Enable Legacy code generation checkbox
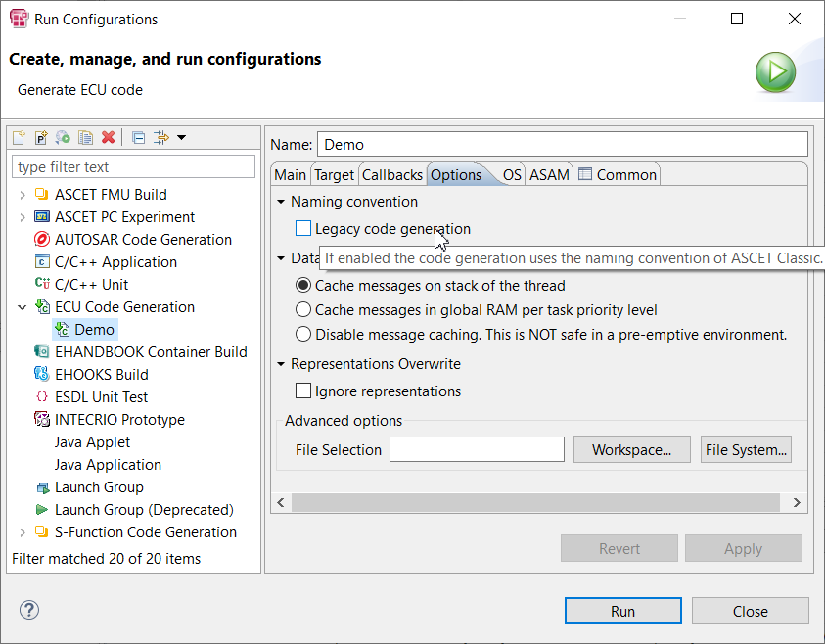This screenshot has height=644, width=825. coord(303,229)
